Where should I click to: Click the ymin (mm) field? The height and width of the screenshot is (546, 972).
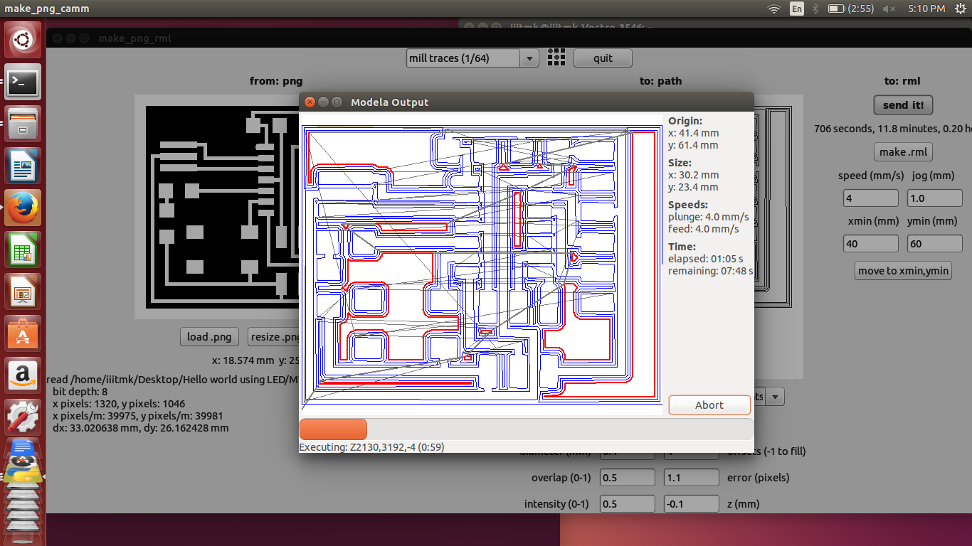click(x=934, y=244)
